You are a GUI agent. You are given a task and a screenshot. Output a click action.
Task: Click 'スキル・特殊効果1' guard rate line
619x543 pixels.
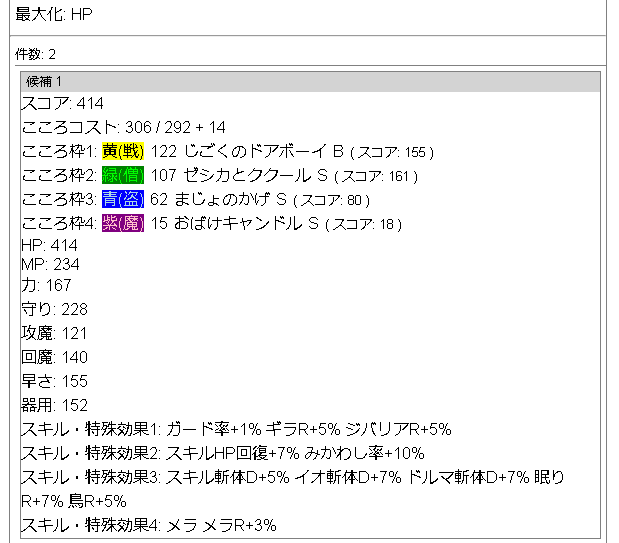(x=236, y=429)
